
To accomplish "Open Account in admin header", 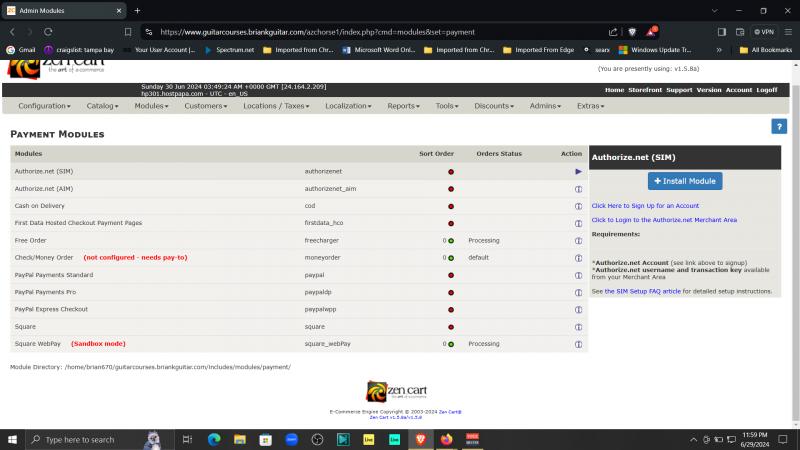I will point(739,90).
